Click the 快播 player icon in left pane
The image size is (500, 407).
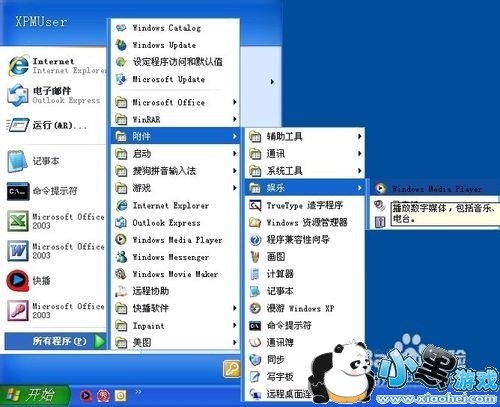17,281
